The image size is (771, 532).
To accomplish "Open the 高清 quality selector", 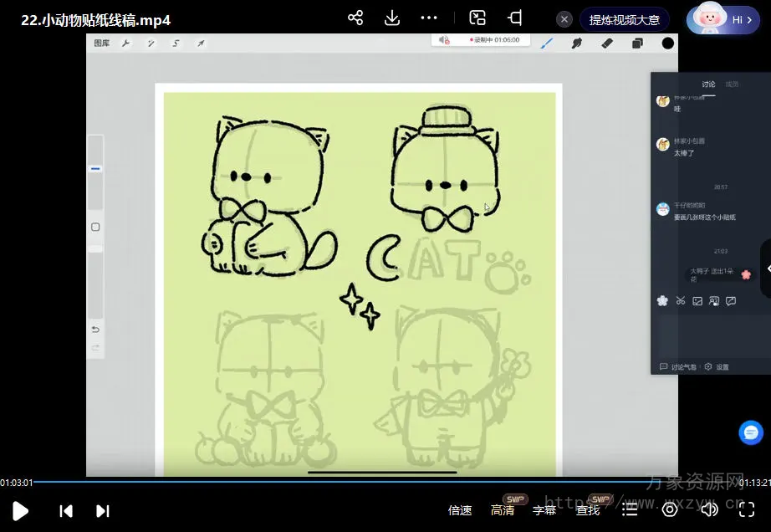I will (503, 510).
